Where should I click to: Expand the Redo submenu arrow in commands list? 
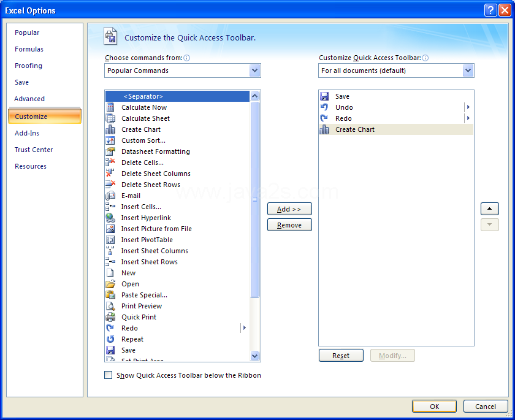pyautogui.click(x=245, y=328)
